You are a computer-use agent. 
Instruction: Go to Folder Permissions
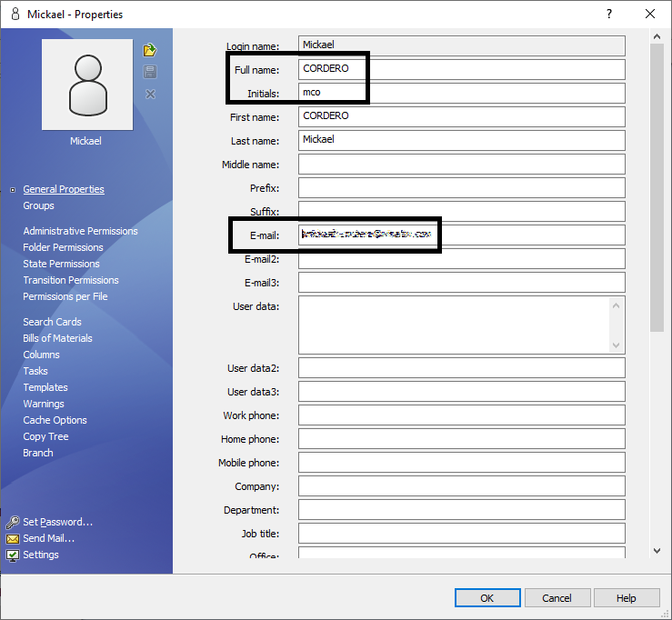[x=63, y=248]
